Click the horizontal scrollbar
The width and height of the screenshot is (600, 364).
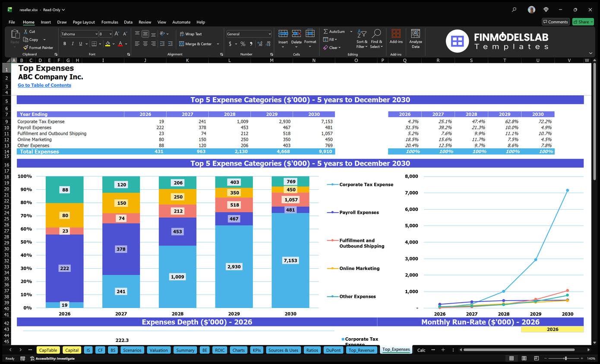[x=518, y=350]
